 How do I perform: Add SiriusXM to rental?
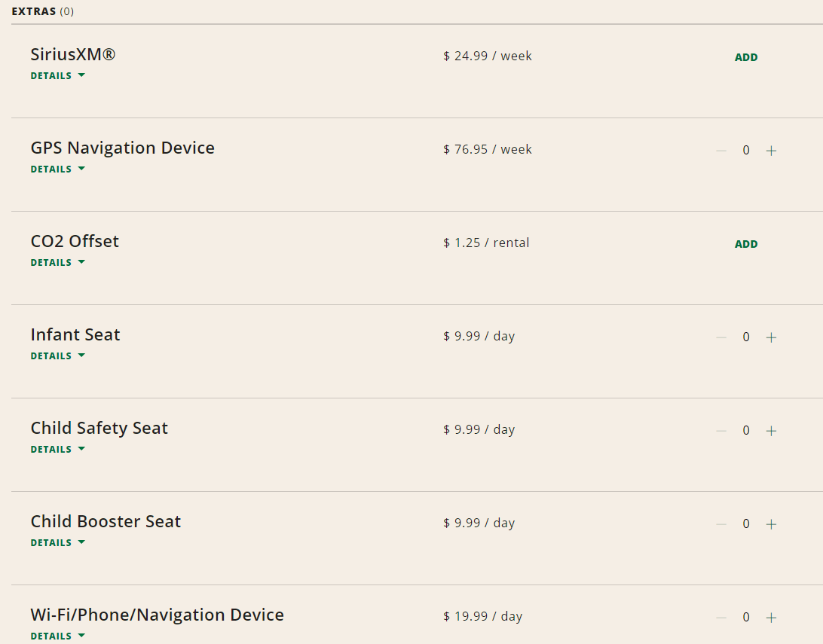(x=746, y=57)
